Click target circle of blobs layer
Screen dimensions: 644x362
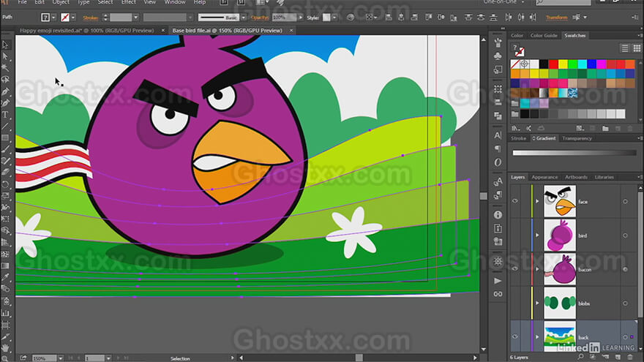625,303
